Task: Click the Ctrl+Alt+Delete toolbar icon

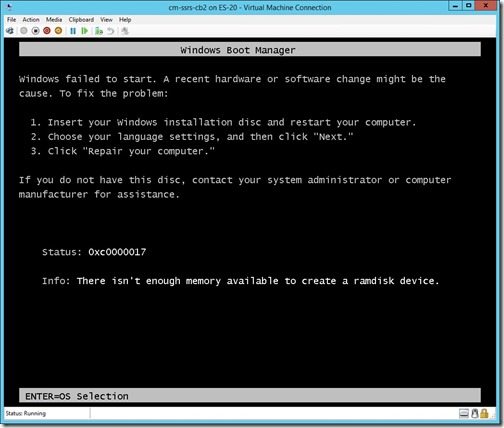Action: (x=10, y=31)
